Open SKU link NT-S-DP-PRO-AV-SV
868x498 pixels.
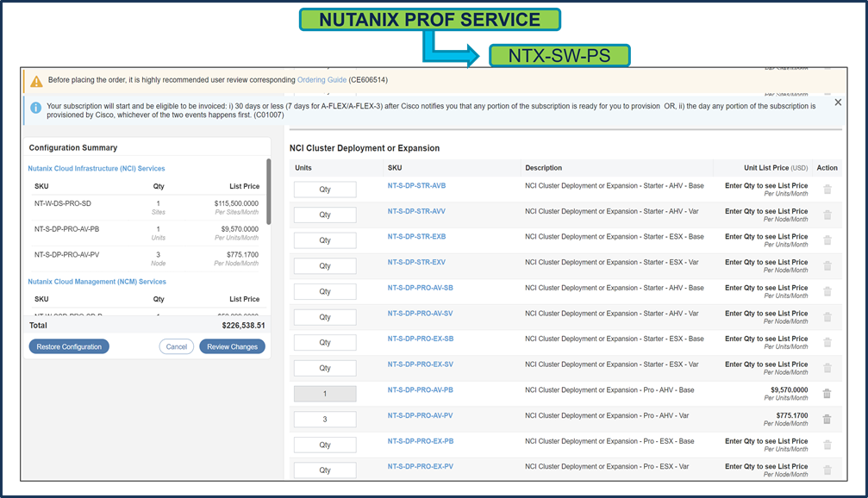420,313
